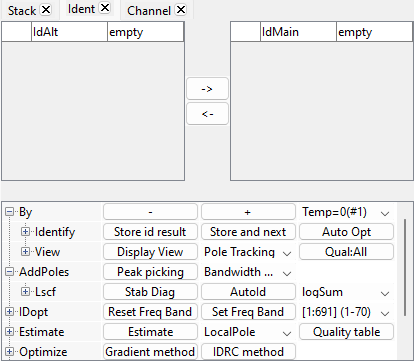This screenshot has height=361, width=414.
Task: Open the Temp=0(#1) dropdown
Action: (x=346, y=212)
